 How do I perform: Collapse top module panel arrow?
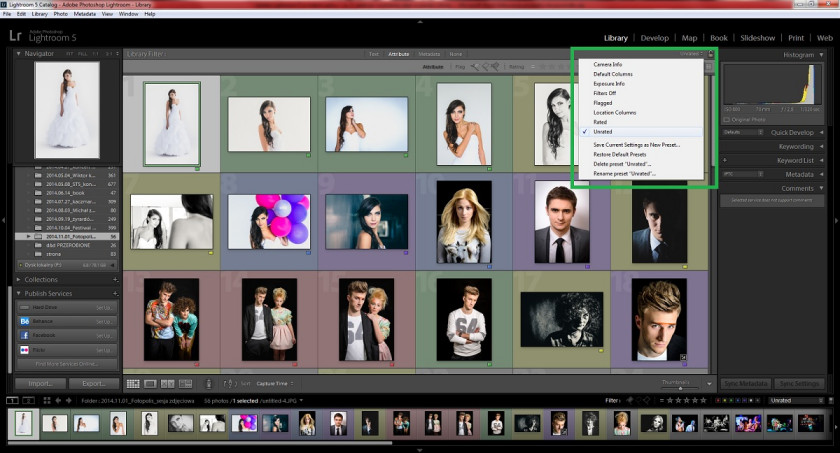pos(419,22)
